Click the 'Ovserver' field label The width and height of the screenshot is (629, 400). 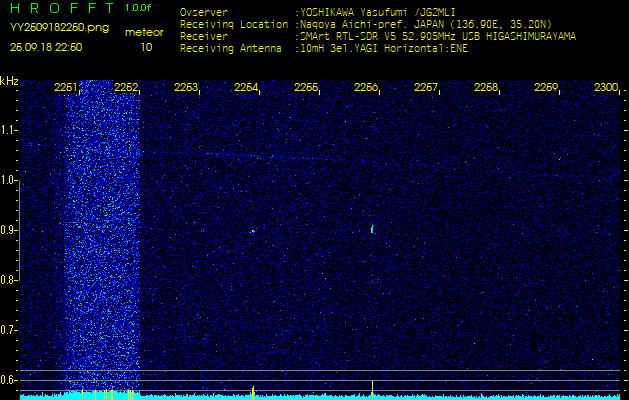coord(204,12)
